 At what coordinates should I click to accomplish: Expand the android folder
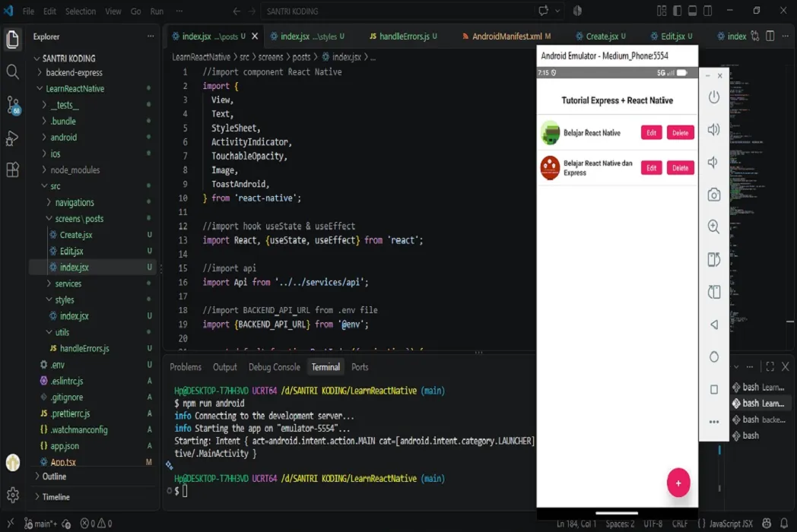point(64,138)
